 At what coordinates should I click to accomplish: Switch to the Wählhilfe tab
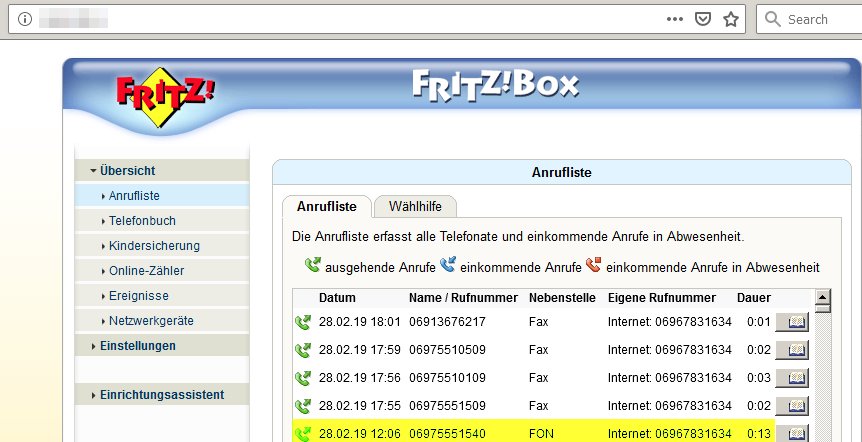tap(414, 206)
